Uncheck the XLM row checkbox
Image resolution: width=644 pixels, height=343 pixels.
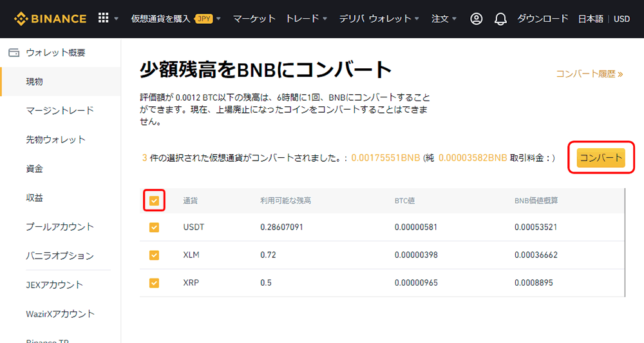click(154, 255)
